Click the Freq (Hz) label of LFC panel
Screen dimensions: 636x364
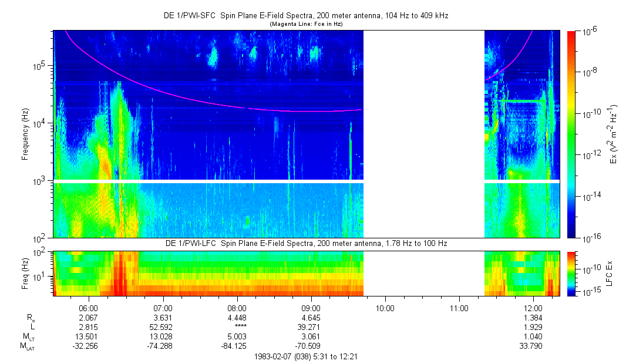pos(25,273)
